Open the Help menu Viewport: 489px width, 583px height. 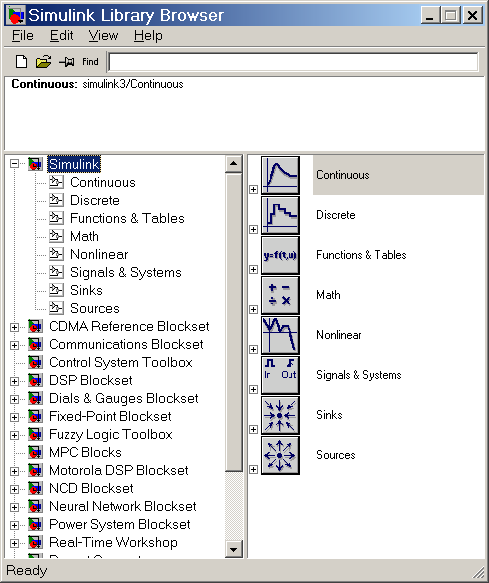pos(148,36)
